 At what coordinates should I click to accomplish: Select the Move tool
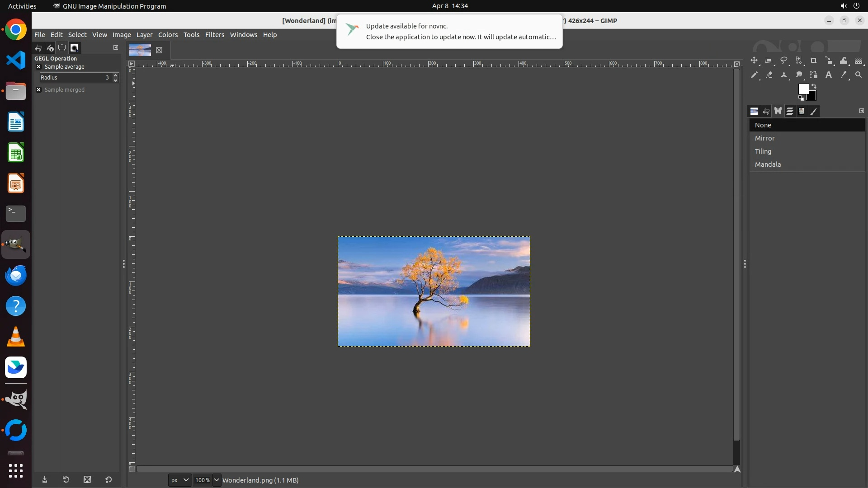pos(754,61)
